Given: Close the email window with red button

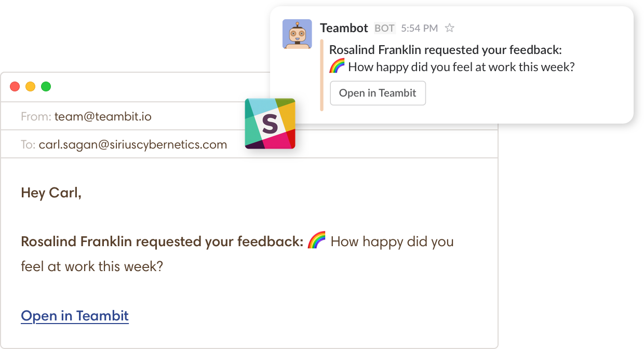Looking at the screenshot, I should pos(15,87).
